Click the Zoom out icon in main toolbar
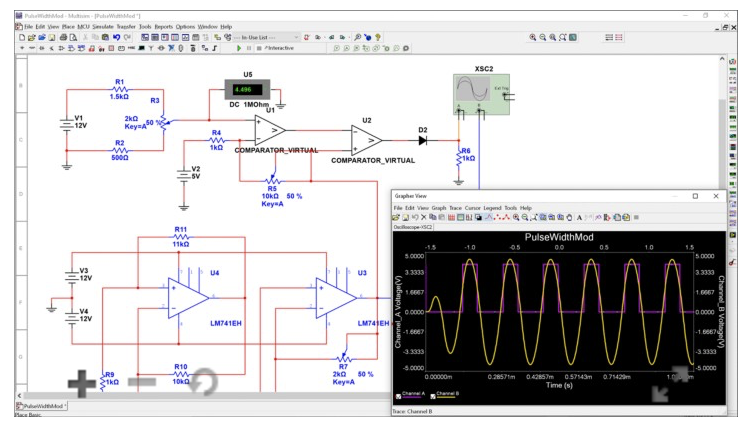The height and width of the screenshot is (428, 750). point(542,37)
